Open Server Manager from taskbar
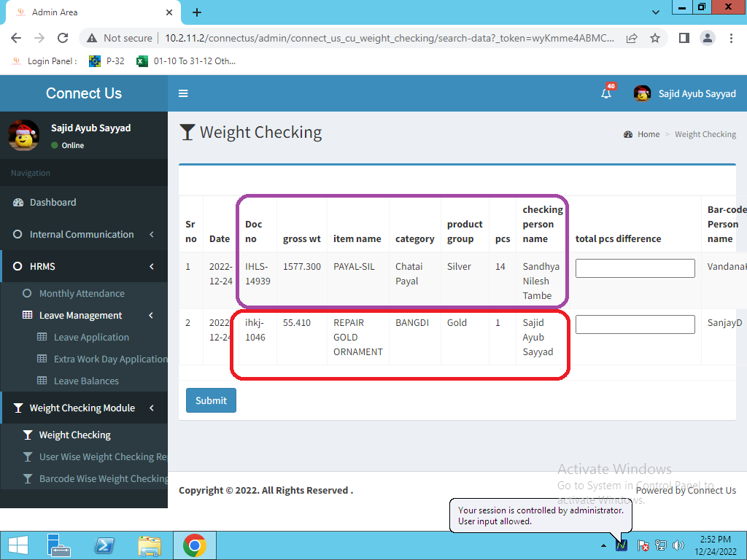This screenshot has width=747, height=560. (x=60, y=545)
